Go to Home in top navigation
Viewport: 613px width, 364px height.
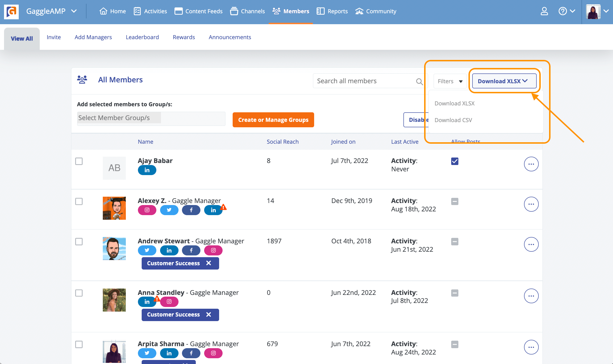coord(113,11)
